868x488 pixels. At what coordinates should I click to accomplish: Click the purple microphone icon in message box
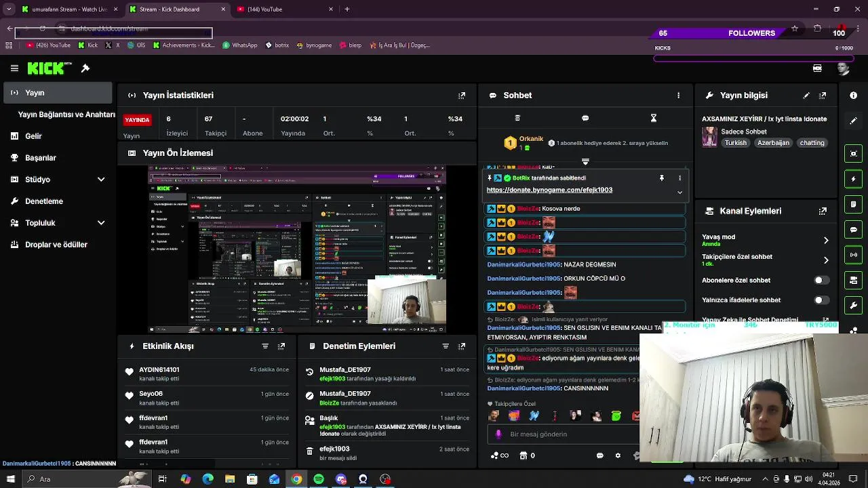[498, 434]
